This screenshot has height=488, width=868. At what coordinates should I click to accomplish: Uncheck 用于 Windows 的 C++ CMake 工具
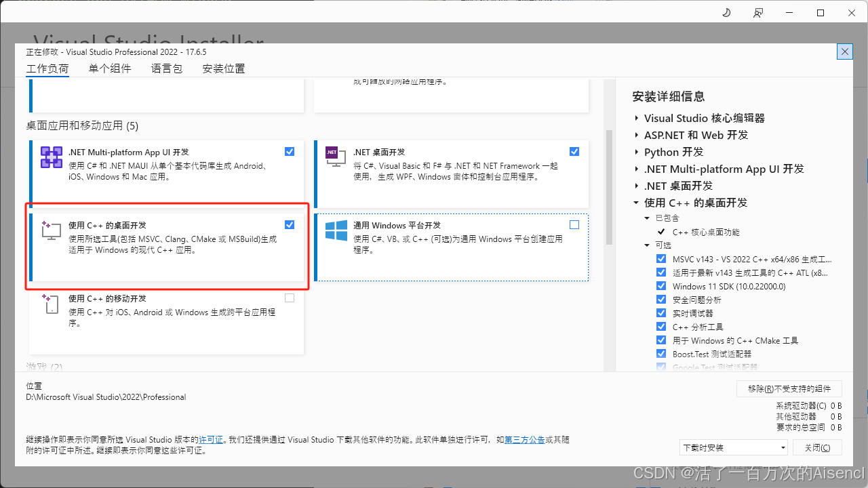point(661,340)
